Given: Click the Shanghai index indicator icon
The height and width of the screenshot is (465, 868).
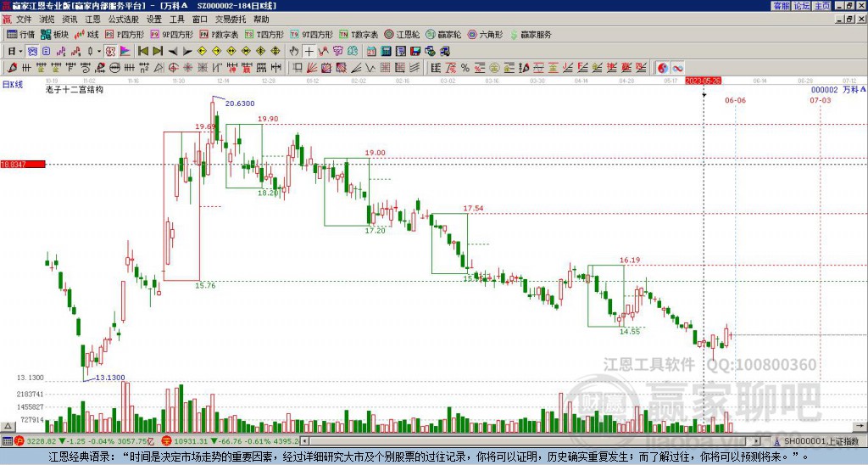Looking at the screenshot, I should pos(19,441).
